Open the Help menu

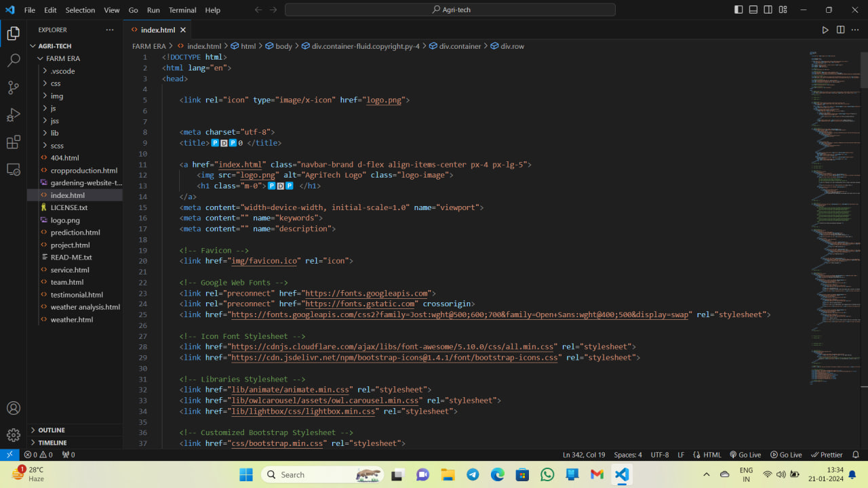point(213,10)
